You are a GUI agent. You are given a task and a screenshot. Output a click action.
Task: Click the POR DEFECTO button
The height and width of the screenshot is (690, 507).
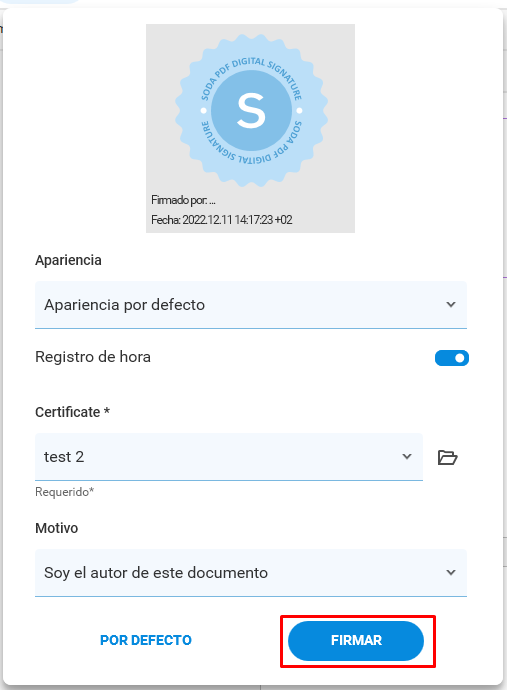pos(146,640)
